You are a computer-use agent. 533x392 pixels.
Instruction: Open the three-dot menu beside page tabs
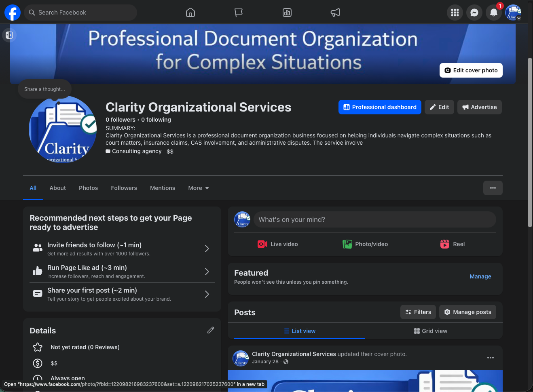coord(493,188)
